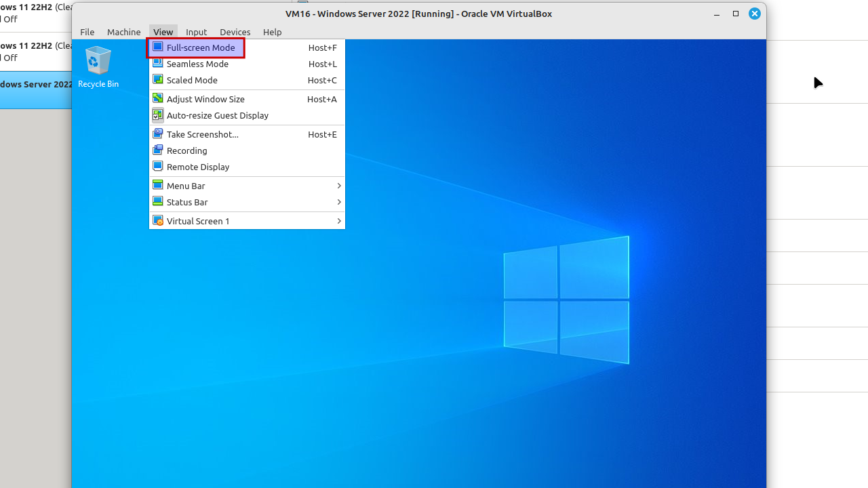
Task: Expand the Menu Bar submenu arrow
Action: pyautogui.click(x=338, y=186)
